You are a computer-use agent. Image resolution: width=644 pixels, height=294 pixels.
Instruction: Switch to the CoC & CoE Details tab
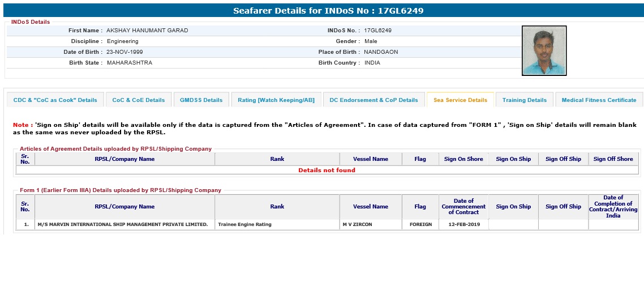(139, 100)
